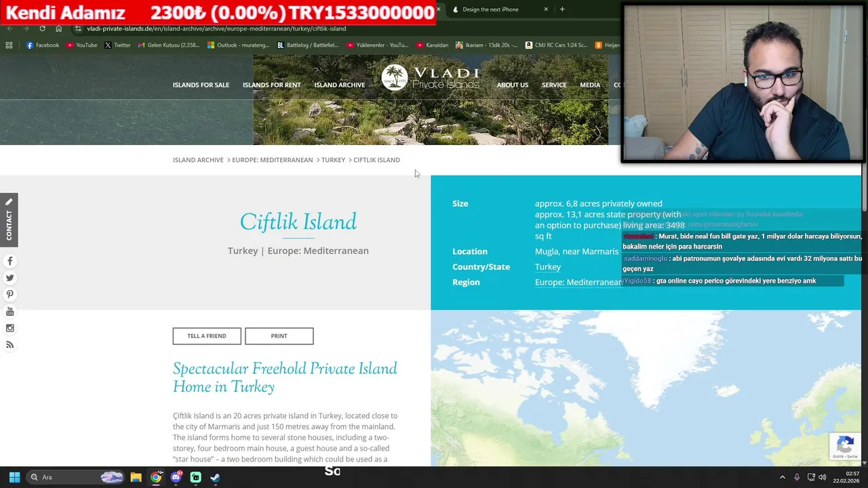Screen dimensions: 868x488
Task: Open the RSS feed sidebar icon
Action: pos(9,345)
